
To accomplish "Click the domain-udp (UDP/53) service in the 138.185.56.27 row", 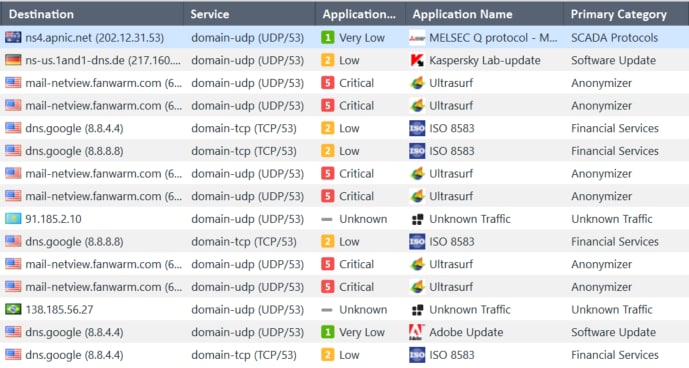I will tap(247, 310).
